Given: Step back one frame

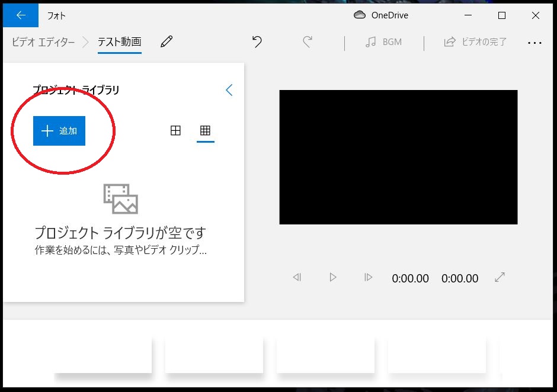Looking at the screenshot, I should [x=297, y=277].
